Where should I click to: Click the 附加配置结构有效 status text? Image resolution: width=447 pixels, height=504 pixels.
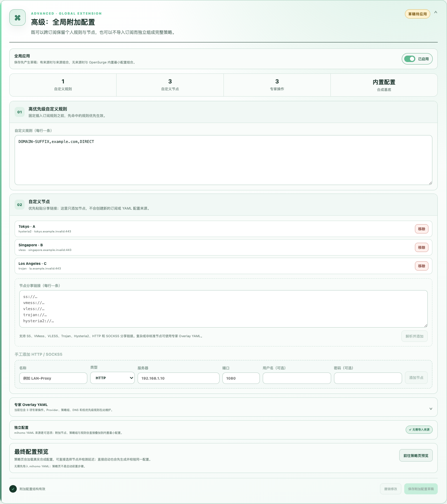(32, 489)
